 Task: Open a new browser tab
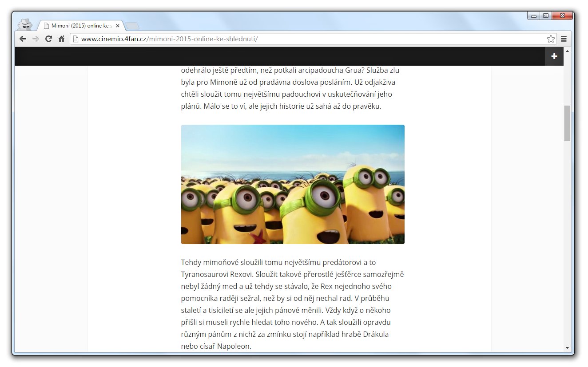coord(132,26)
